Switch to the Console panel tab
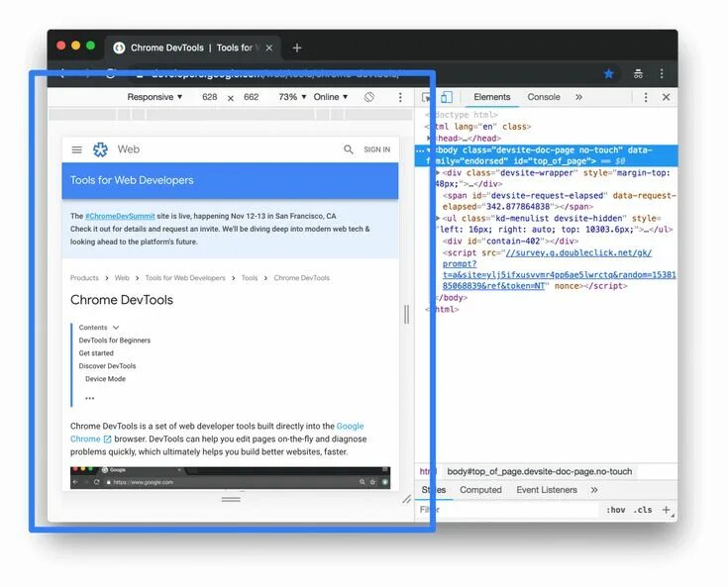This screenshot has height=587, width=728. [x=544, y=97]
